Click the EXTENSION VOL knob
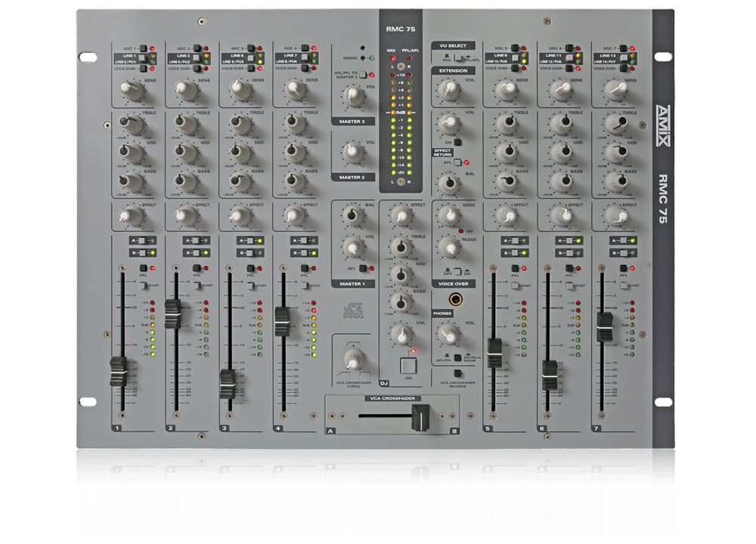Screen dimensions: 756x544 tap(449, 89)
